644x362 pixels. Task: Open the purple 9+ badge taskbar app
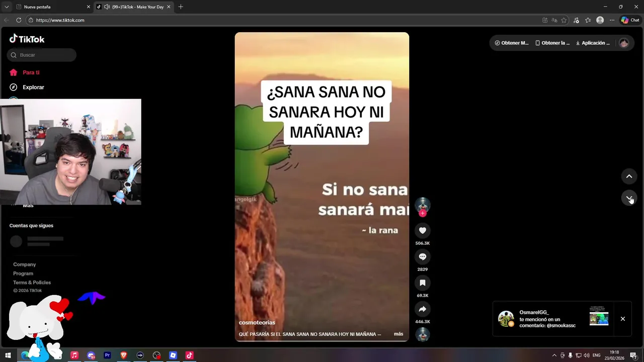[x=91, y=355]
